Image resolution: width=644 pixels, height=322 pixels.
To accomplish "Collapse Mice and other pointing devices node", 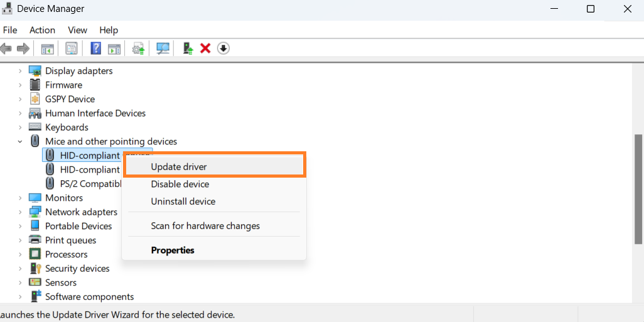I will [x=19, y=141].
